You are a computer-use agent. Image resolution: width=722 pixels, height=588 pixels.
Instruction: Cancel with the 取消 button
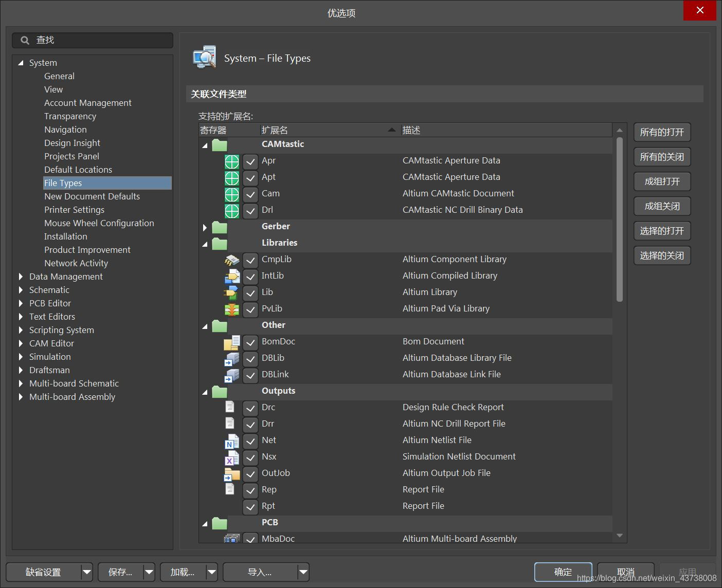point(626,572)
